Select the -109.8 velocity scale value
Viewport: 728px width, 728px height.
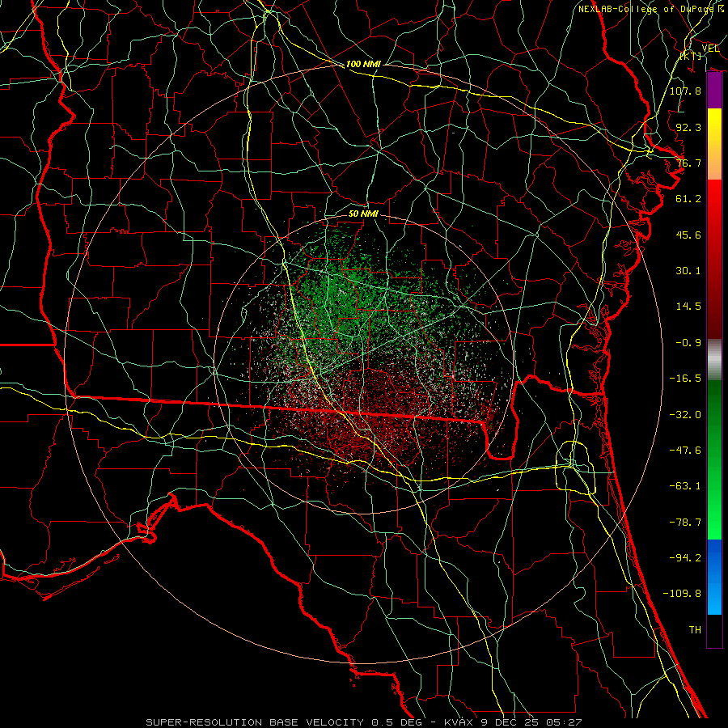pyautogui.click(x=682, y=594)
